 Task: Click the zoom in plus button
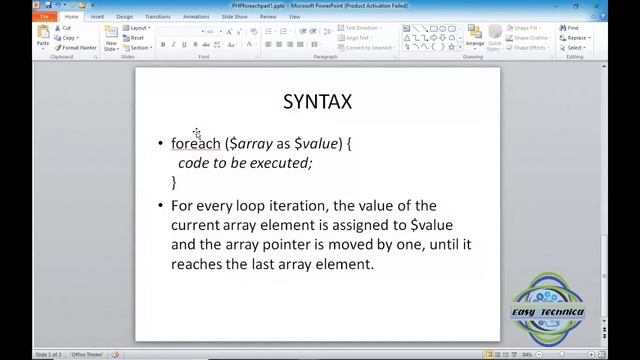pyautogui.click(x=591, y=355)
